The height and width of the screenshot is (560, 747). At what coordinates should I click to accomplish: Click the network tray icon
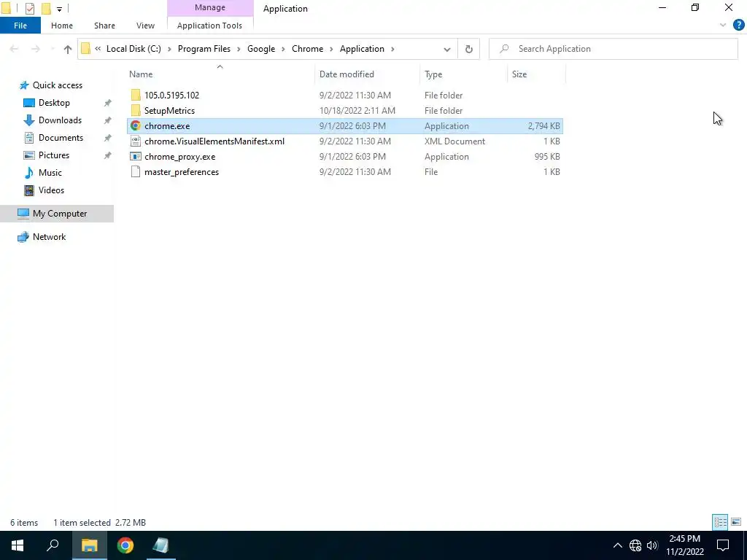click(x=635, y=545)
